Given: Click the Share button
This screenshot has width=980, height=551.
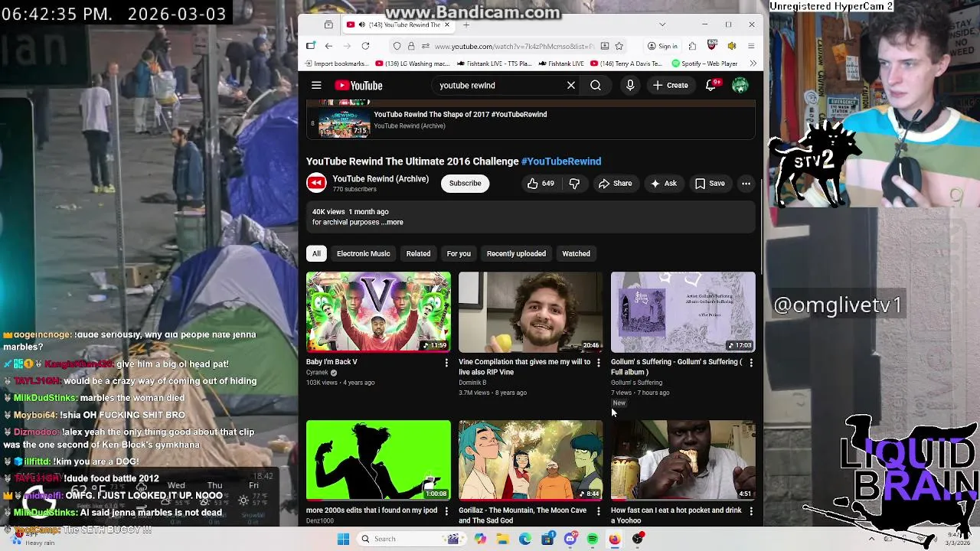Looking at the screenshot, I should click(615, 184).
